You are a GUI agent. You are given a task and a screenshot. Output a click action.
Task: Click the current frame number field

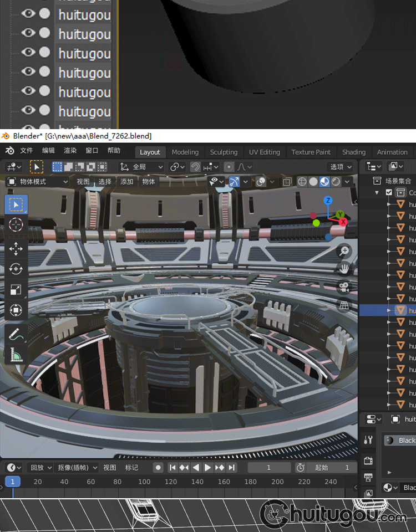(x=269, y=468)
